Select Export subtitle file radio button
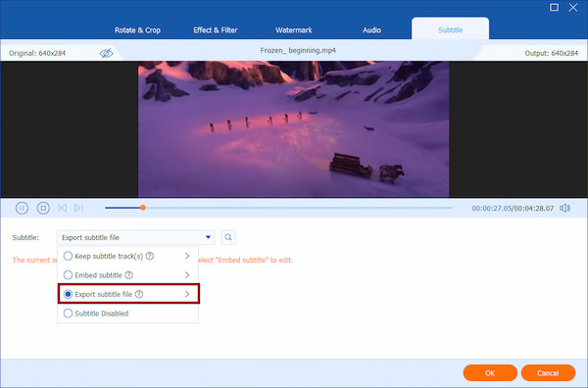This screenshot has width=588, height=388. tap(68, 294)
